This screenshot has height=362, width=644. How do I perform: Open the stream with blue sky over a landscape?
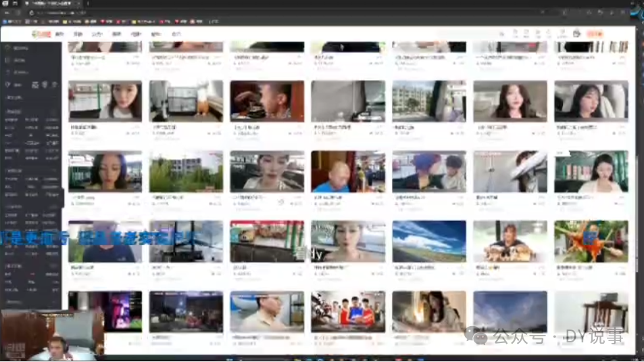pos(429,242)
